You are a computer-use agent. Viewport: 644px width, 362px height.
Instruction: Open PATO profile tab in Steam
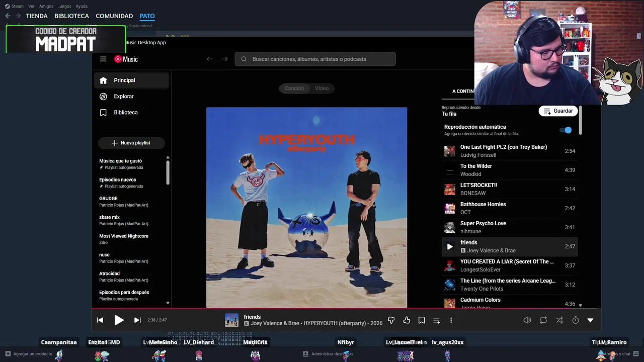147,16
